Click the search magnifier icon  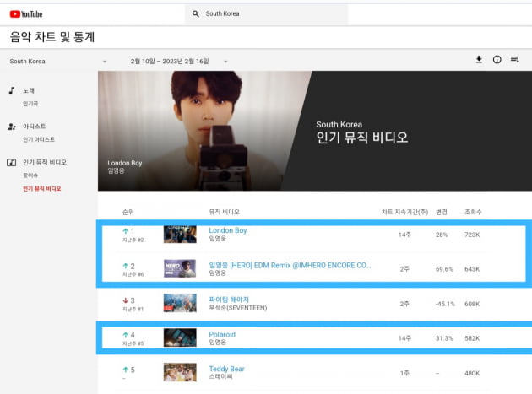pyautogui.click(x=195, y=13)
